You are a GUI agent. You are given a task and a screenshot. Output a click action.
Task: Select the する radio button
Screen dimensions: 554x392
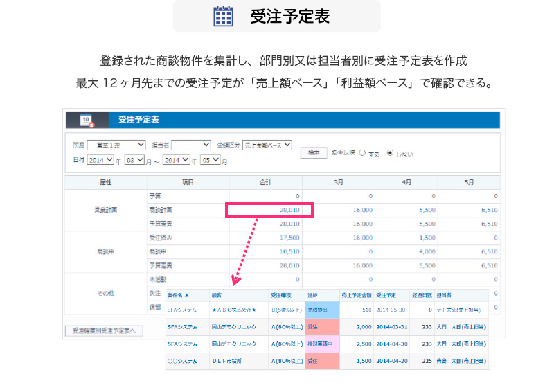coord(362,153)
